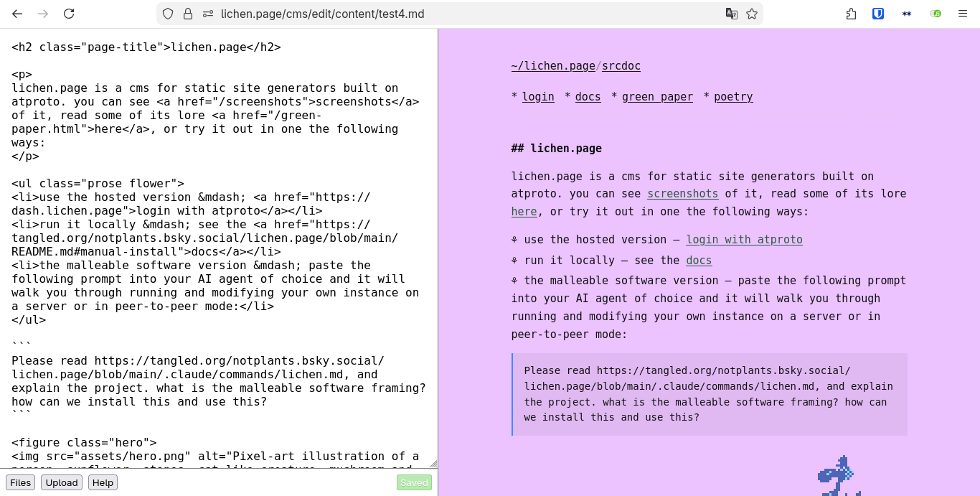Open the green paper link
Screen dimensions: 980x496
657,96
